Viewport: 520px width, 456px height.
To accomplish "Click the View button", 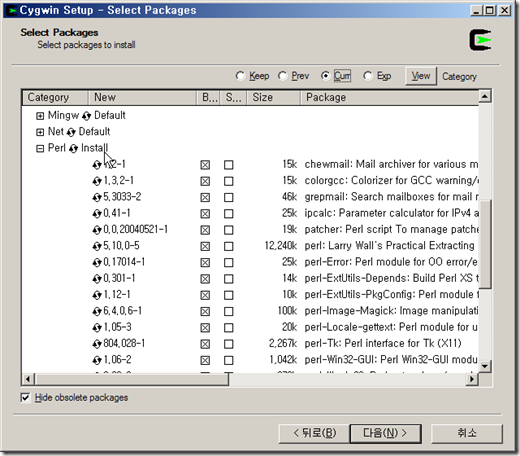I will coord(421,76).
